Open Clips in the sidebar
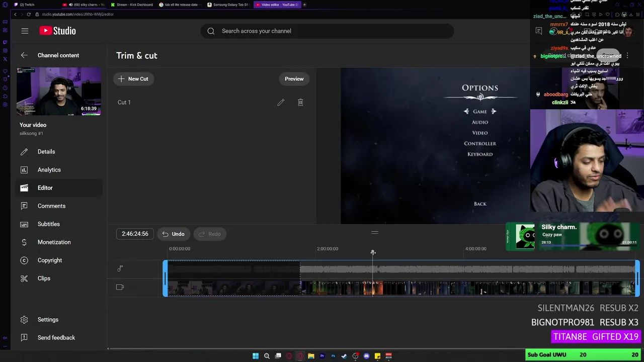 click(59, 278)
